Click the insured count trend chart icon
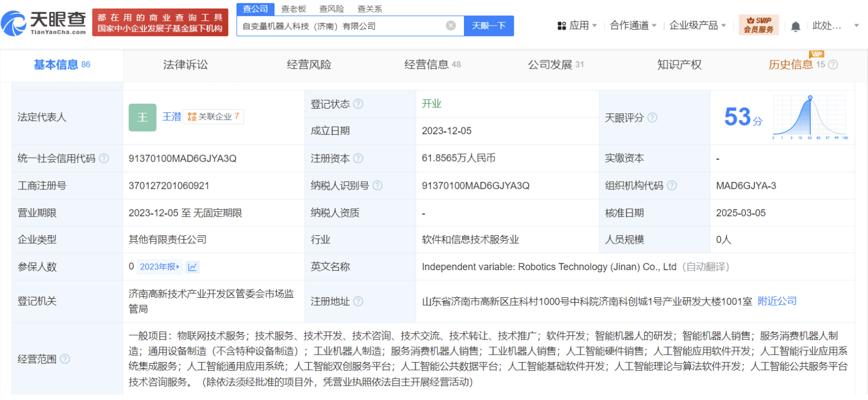This screenshot has width=868, height=400. pos(193,267)
